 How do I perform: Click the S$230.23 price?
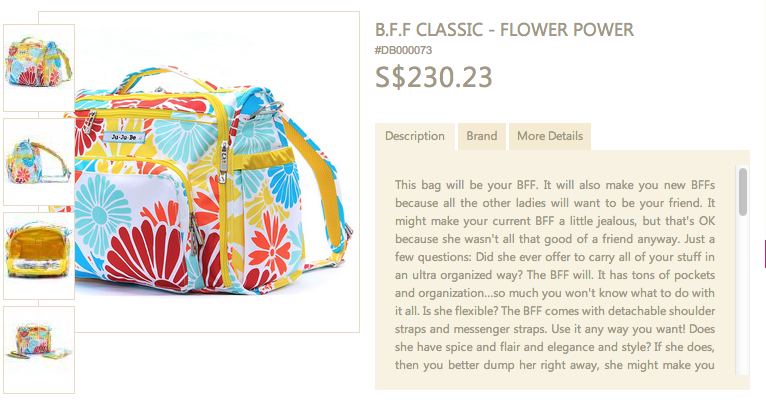(x=433, y=77)
